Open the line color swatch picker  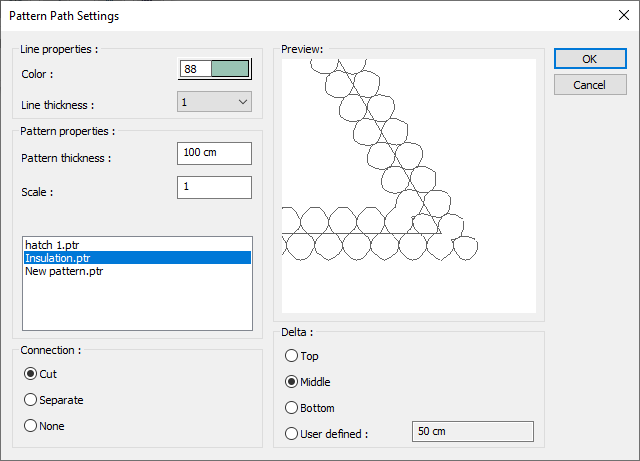230,69
